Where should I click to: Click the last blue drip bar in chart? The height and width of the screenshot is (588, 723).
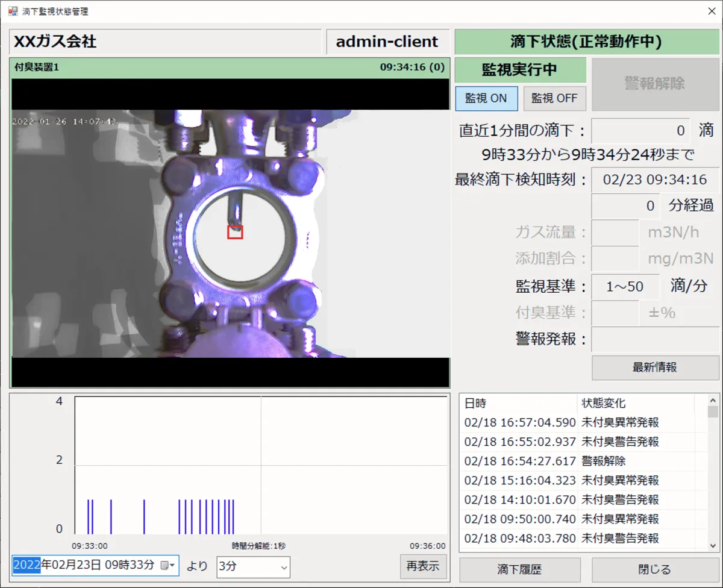pyautogui.click(x=233, y=516)
